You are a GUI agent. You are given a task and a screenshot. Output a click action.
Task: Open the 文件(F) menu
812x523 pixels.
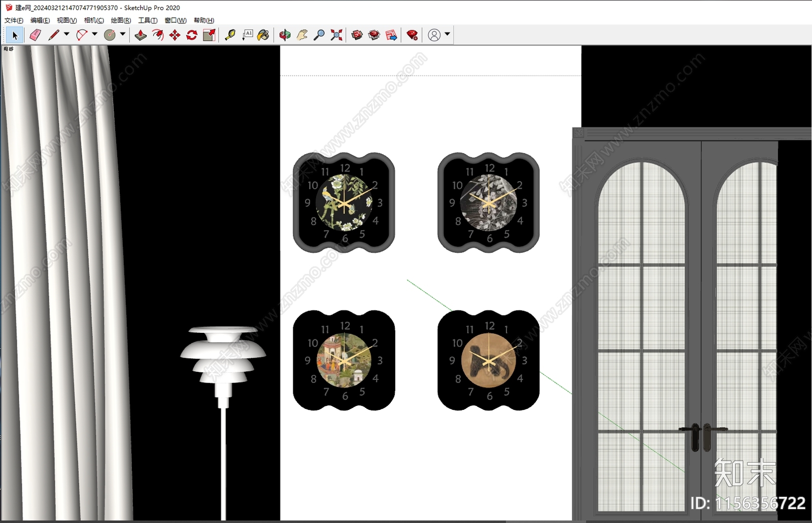click(x=14, y=20)
